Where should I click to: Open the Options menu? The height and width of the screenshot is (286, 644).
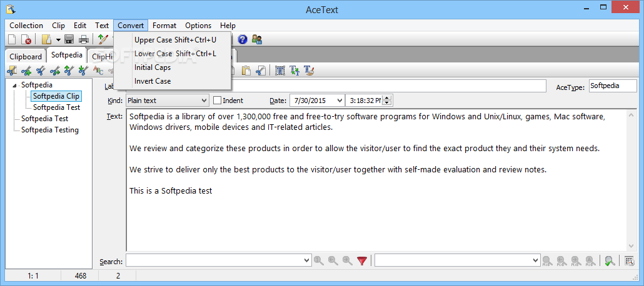(198, 26)
